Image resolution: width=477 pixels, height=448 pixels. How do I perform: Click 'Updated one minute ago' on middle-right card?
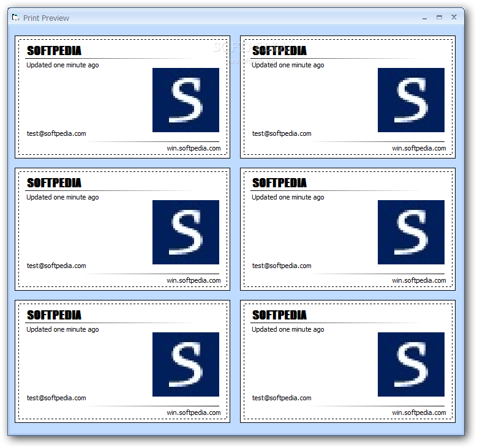point(288,198)
